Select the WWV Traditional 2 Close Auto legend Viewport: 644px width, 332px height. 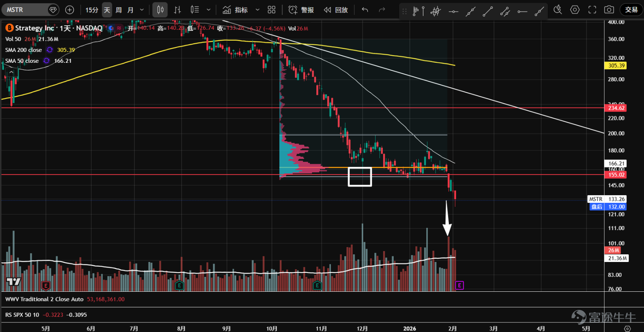pos(44,299)
